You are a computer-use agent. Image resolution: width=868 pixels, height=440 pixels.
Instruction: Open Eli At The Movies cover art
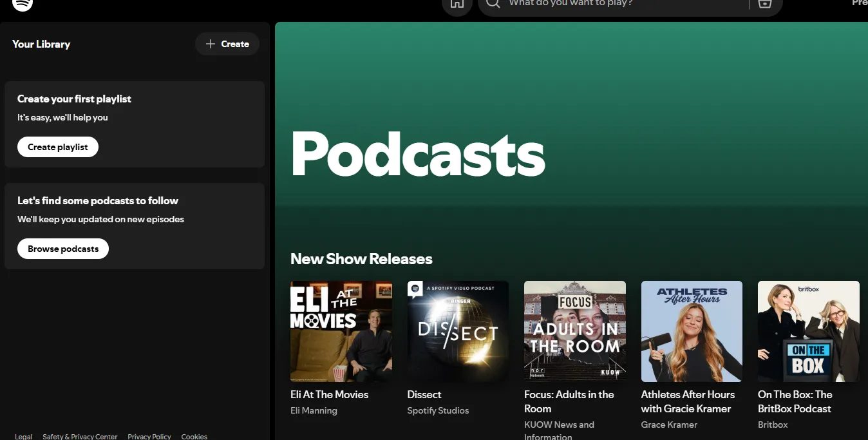click(x=341, y=331)
